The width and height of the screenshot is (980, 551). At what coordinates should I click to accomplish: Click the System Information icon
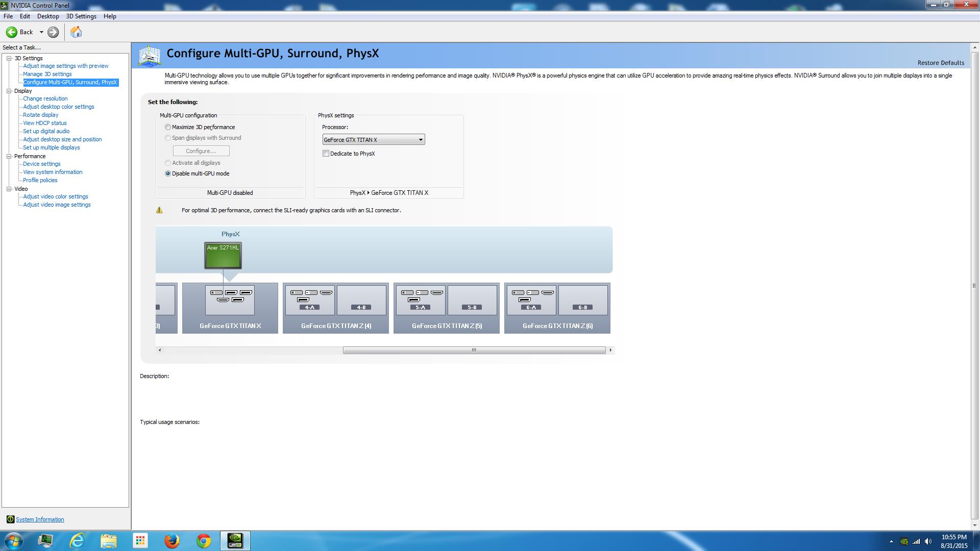pos(10,519)
